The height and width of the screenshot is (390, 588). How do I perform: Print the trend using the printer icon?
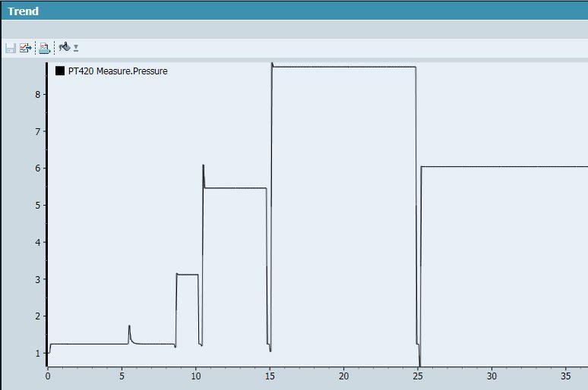(x=44, y=48)
